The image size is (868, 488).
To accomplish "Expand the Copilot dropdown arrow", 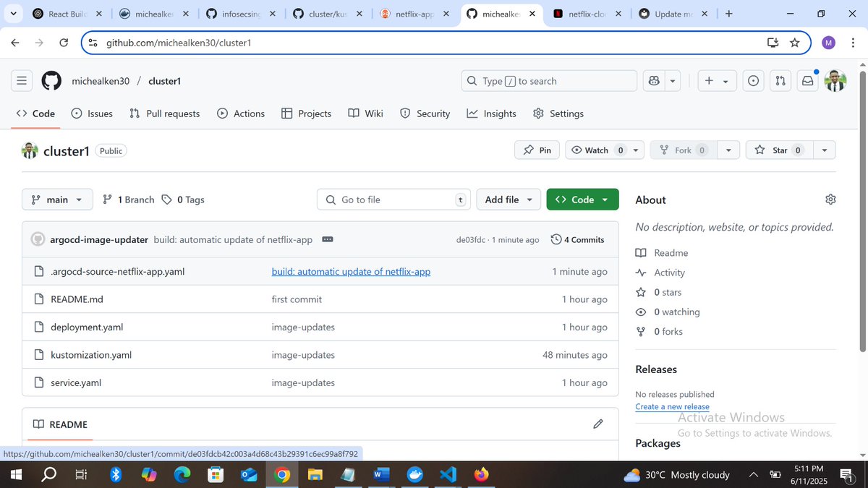I will [x=673, y=81].
